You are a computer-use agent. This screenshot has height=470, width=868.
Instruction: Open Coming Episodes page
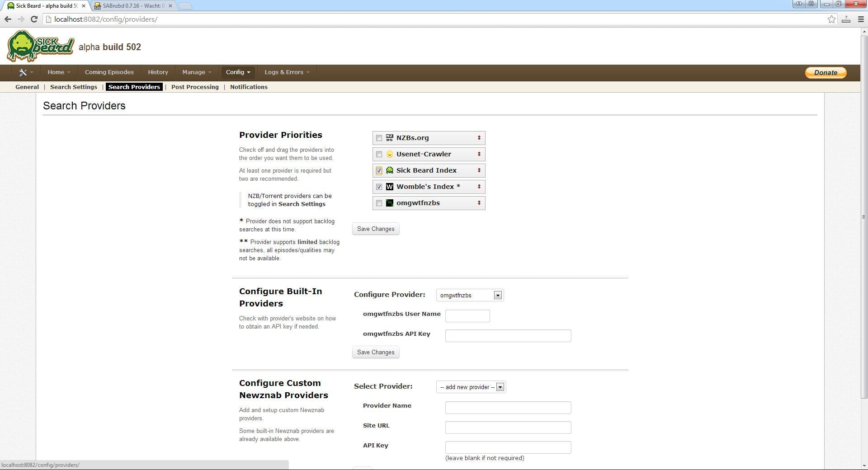coord(109,72)
